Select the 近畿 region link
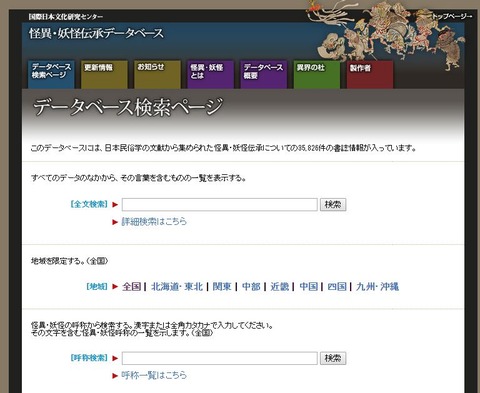Screen dimensions: 480x393 [x=280, y=286]
